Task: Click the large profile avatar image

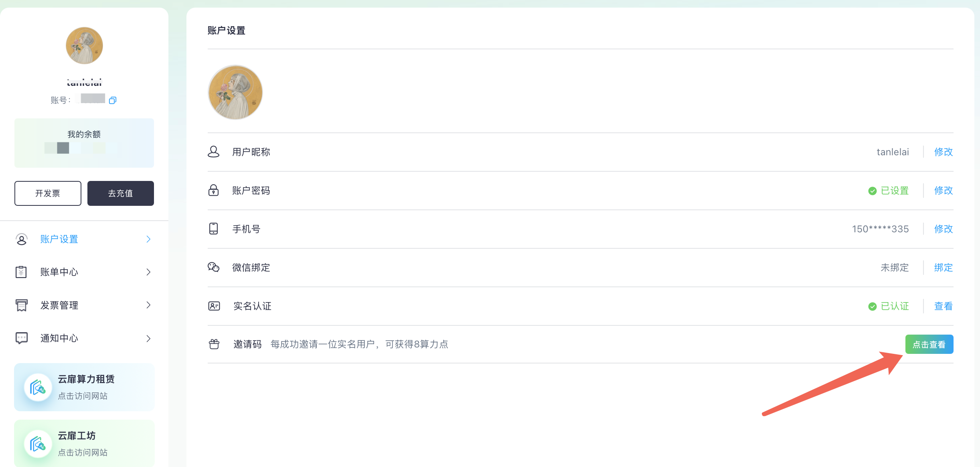Action: click(x=235, y=92)
